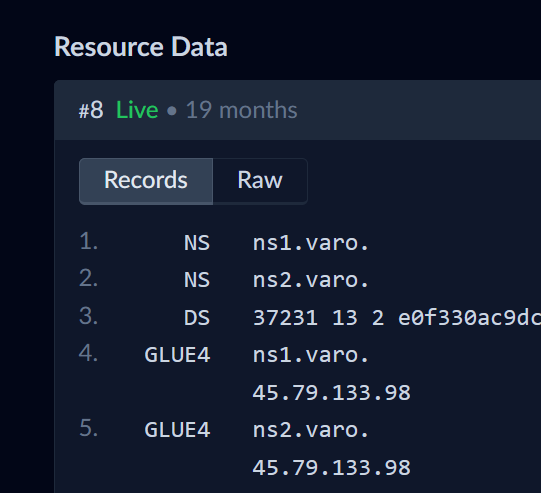Image resolution: width=541 pixels, height=493 pixels.
Task: Click IP 45.79.133.98 under row 4
Action: point(332,393)
